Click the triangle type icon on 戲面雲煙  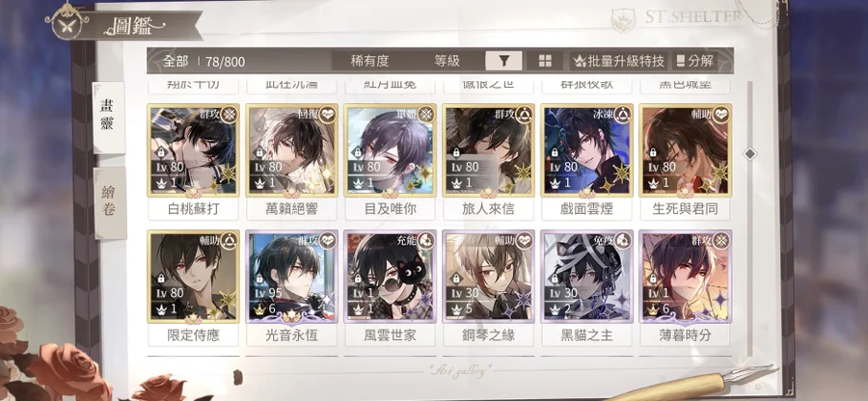coord(622,115)
